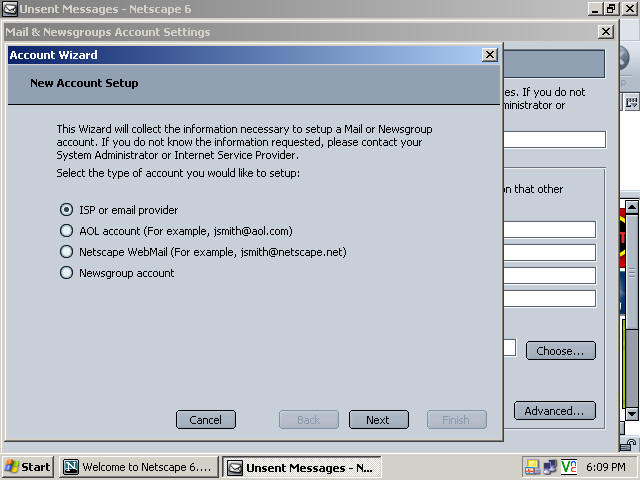Click the first field under 'that other' text
The width and height of the screenshot is (640, 480).
[549, 229]
